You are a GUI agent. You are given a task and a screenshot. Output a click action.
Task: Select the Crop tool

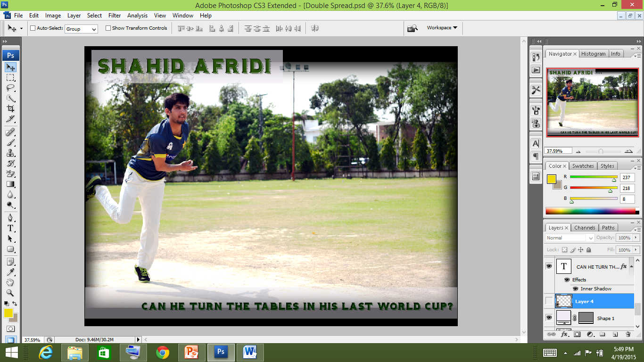pyautogui.click(x=10, y=108)
